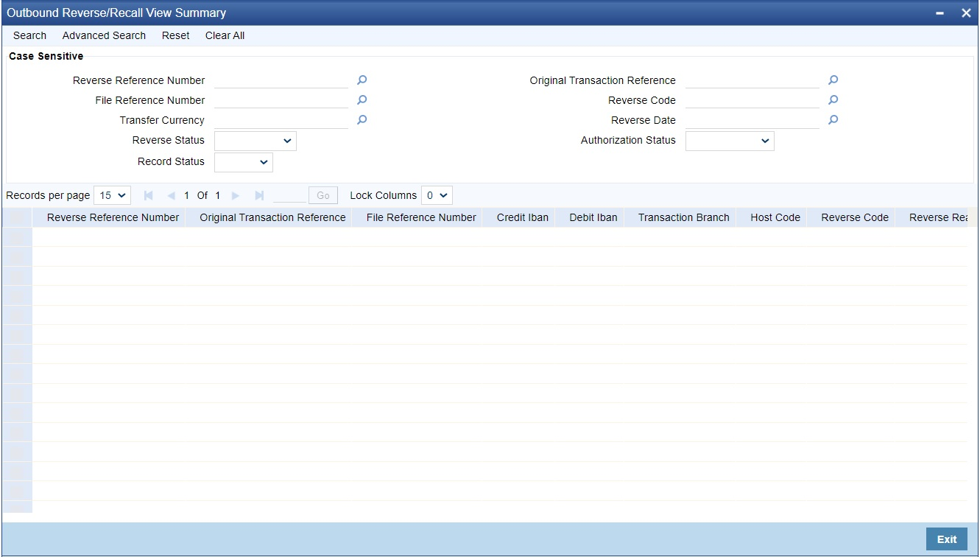Select Reset in the toolbar
Screen dimensions: 980x557
[176, 35]
